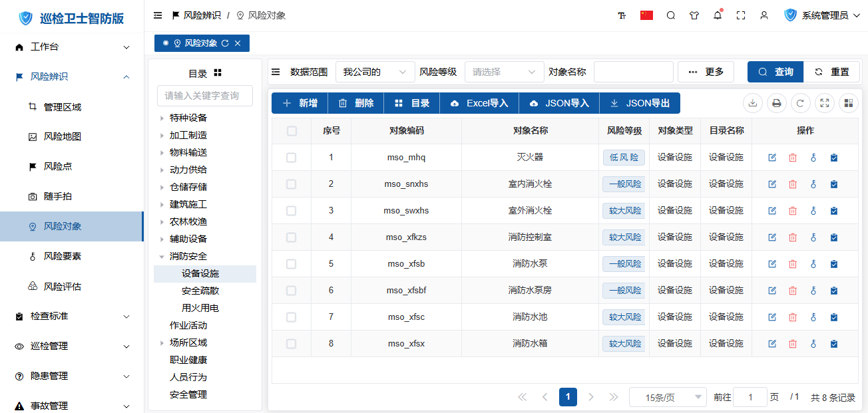Check the 室外消火栓 row checkbox
868x413 pixels.
291,211
